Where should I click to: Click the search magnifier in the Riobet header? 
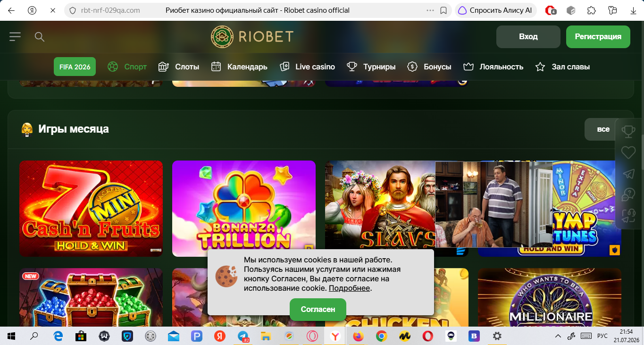tap(40, 37)
